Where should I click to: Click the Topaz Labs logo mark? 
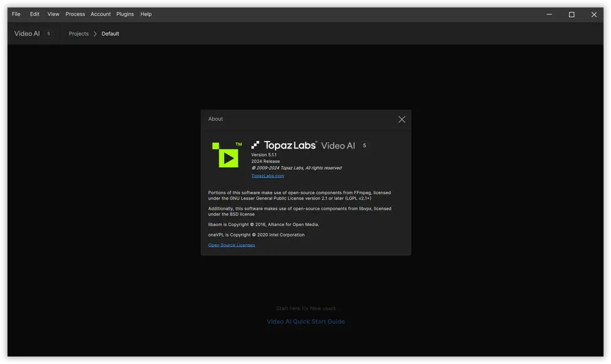(x=255, y=145)
